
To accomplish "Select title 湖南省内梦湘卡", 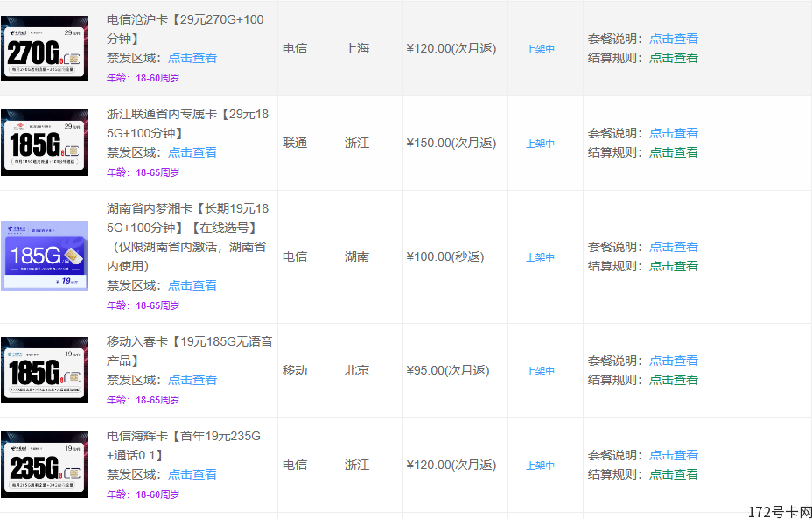I will click(x=188, y=237).
